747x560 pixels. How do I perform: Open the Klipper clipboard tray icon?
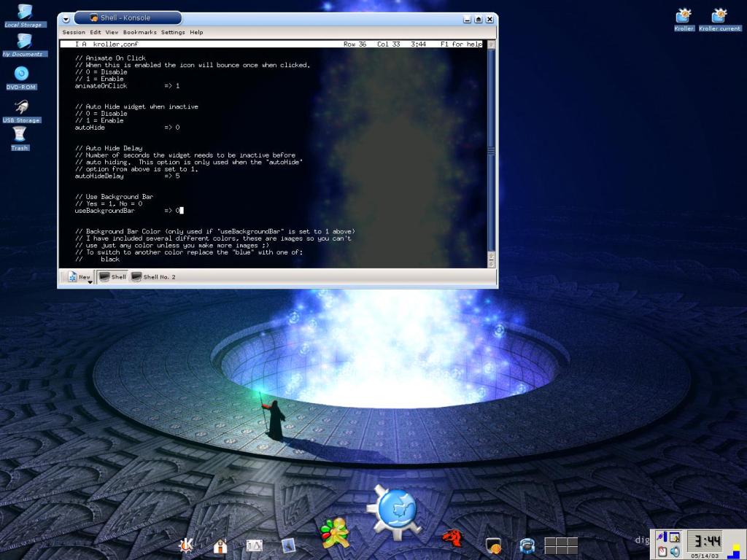click(662, 551)
